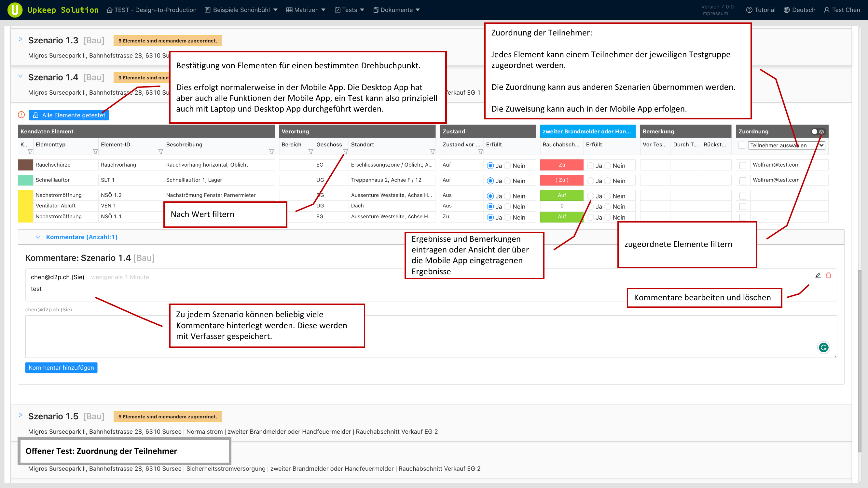The image size is (868, 488).
Task: Click the pencil edit comment icon
Action: pyautogui.click(x=818, y=275)
